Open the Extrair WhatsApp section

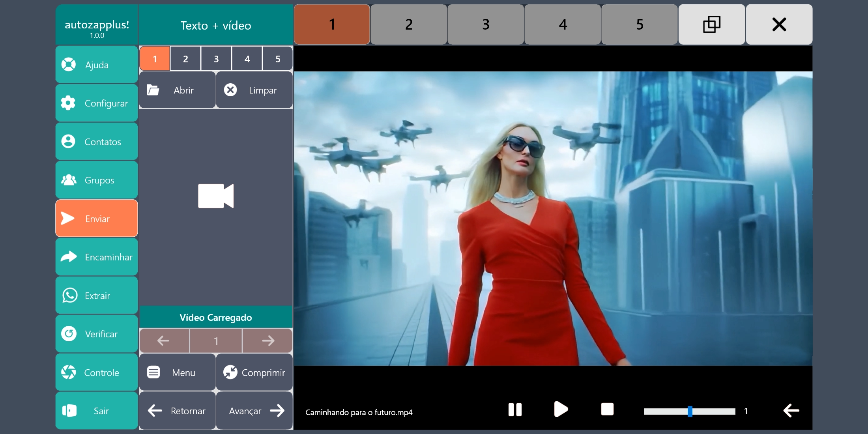(x=97, y=296)
